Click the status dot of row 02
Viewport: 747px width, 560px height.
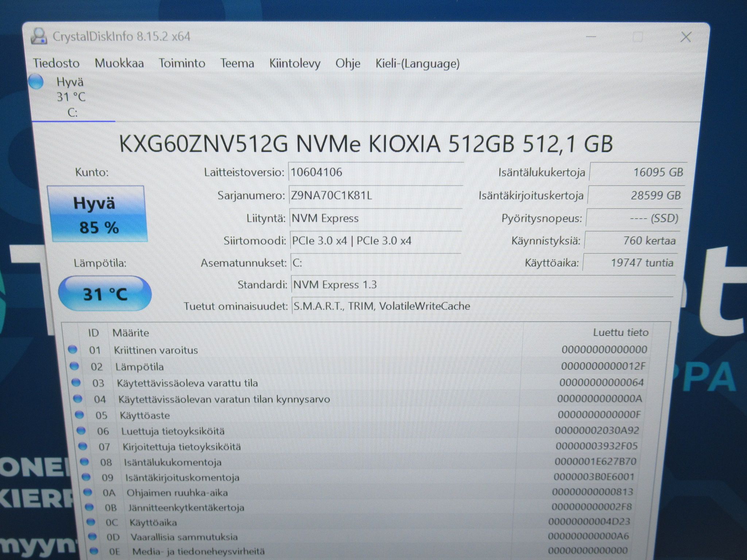click(x=74, y=366)
